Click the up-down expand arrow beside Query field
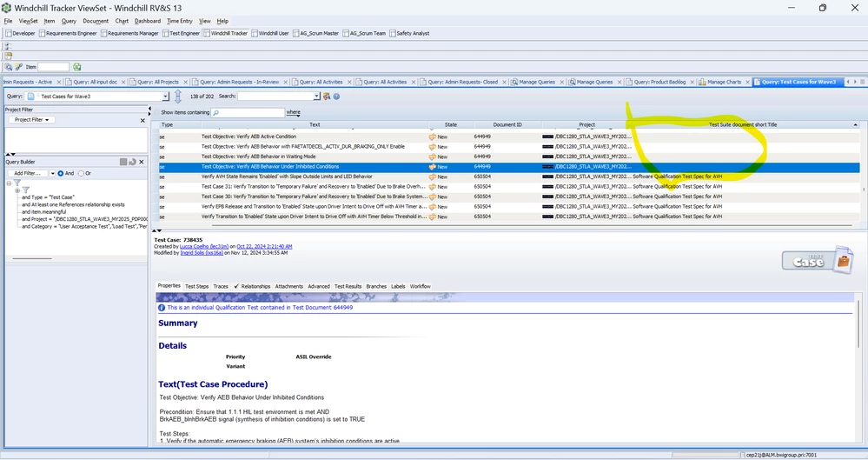 coord(178,97)
